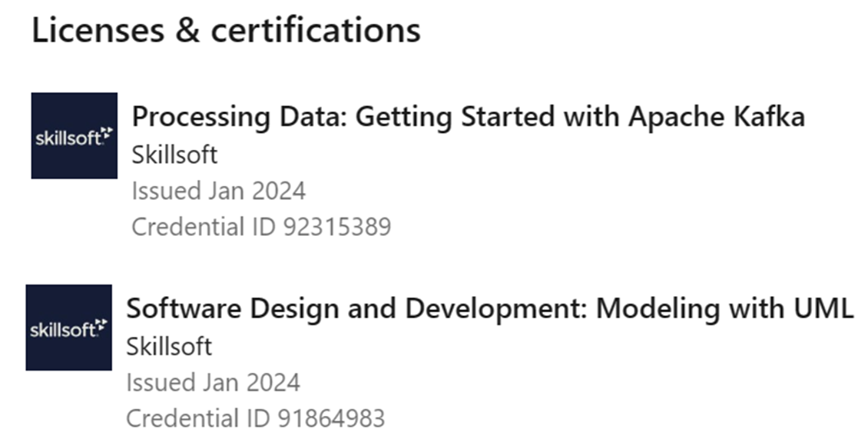Image resolution: width=868 pixels, height=439 pixels.
Task: Click the number 91864983
Action: point(330,418)
